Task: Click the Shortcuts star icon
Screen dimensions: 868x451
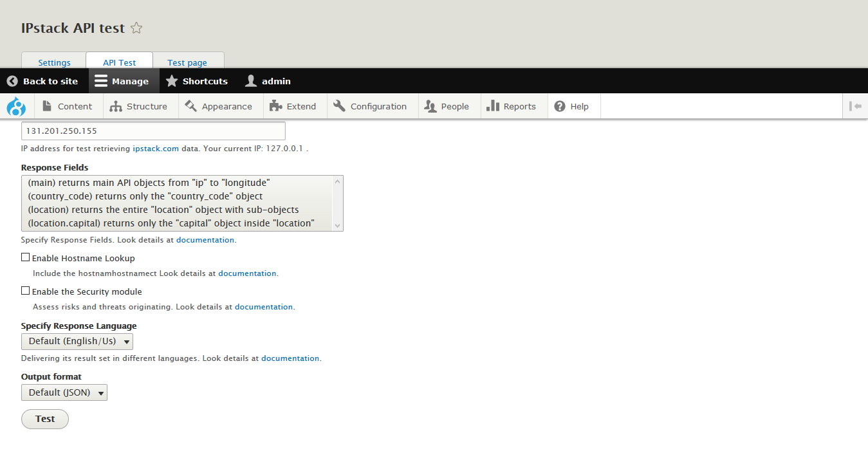Action: coord(172,81)
